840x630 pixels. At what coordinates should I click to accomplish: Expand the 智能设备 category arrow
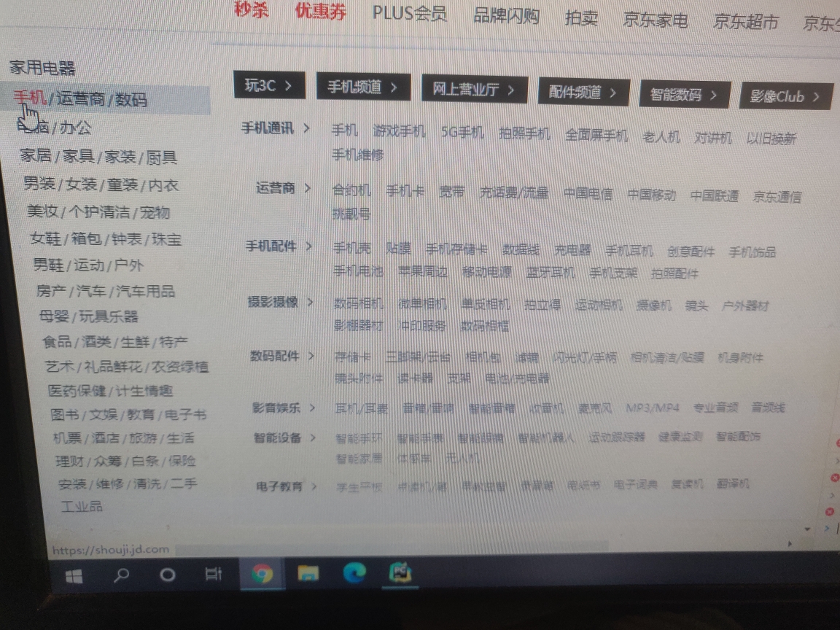[x=313, y=437]
